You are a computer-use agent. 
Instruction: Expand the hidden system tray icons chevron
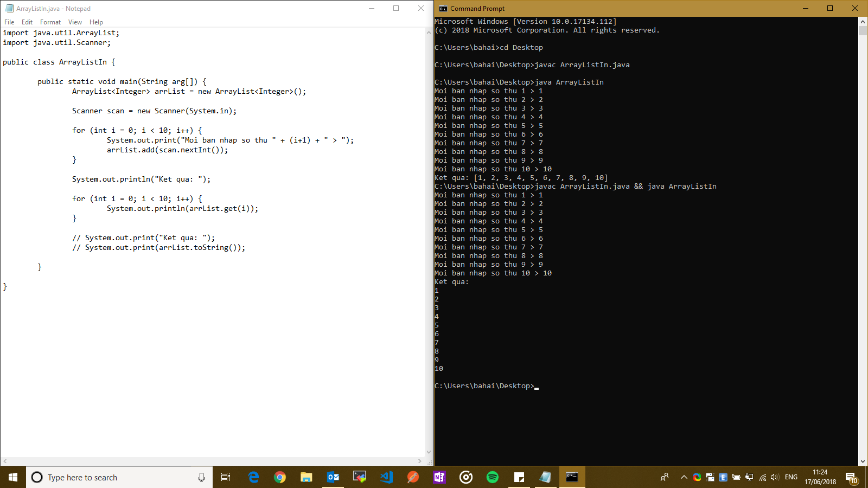click(684, 477)
